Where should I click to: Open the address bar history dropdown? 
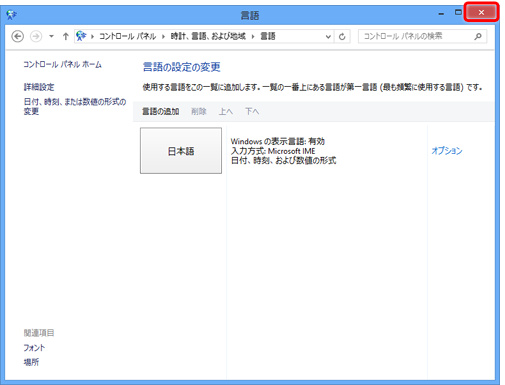(328, 36)
